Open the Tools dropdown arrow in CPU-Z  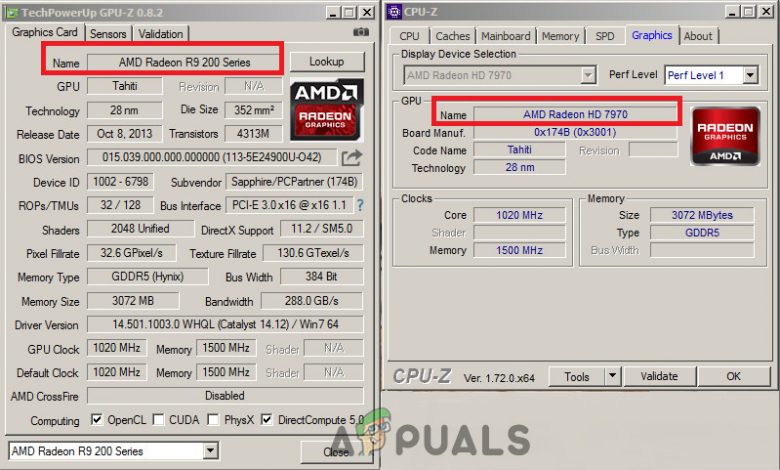pyautogui.click(x=613, y=376)
